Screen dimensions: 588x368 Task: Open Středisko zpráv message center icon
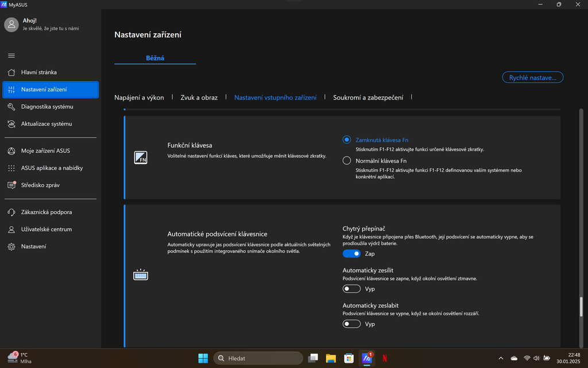tap(11, 185)
